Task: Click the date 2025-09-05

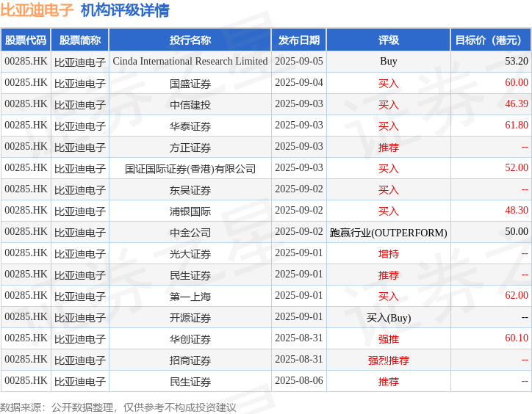Action: [x=299, y=62]
